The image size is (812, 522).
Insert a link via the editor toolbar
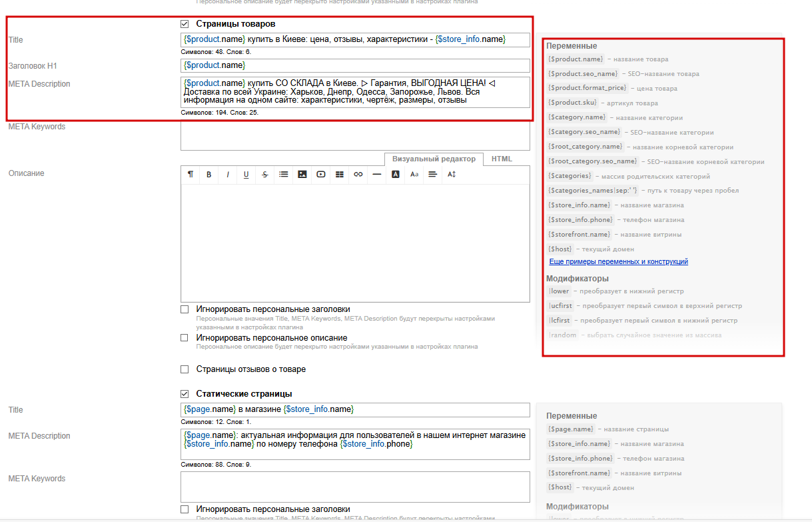tap(358, 174)
